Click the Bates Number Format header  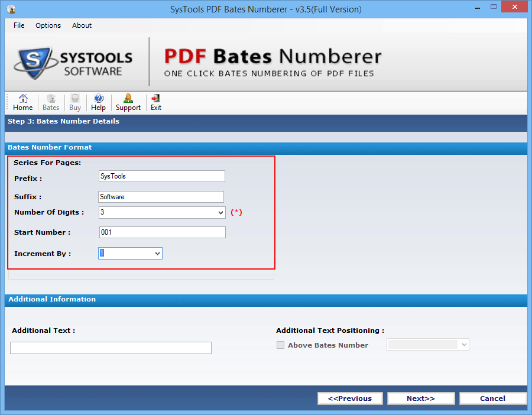50,147
